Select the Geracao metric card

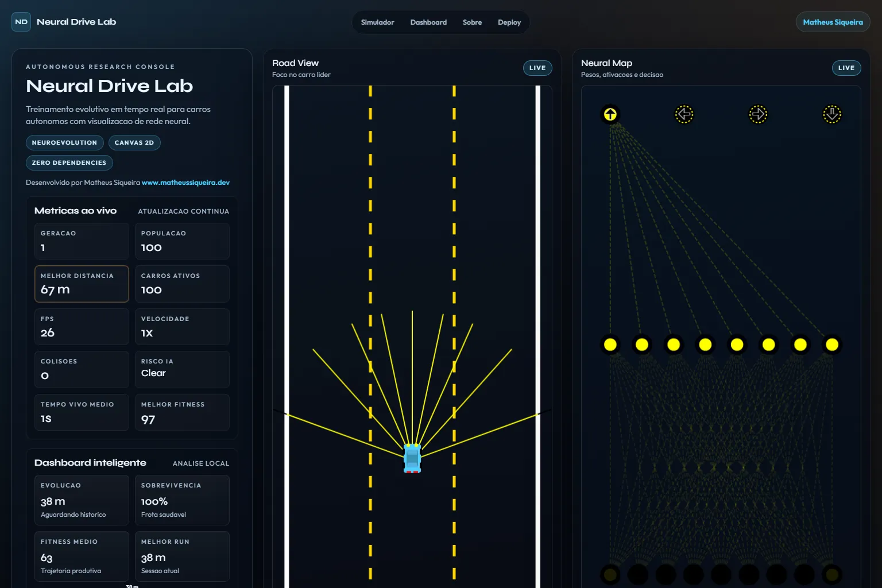pyautogui.click(x=82, y=241)
